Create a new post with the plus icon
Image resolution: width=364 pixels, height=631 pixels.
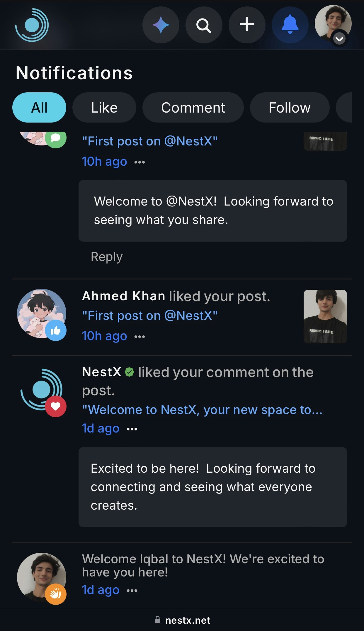247,25
